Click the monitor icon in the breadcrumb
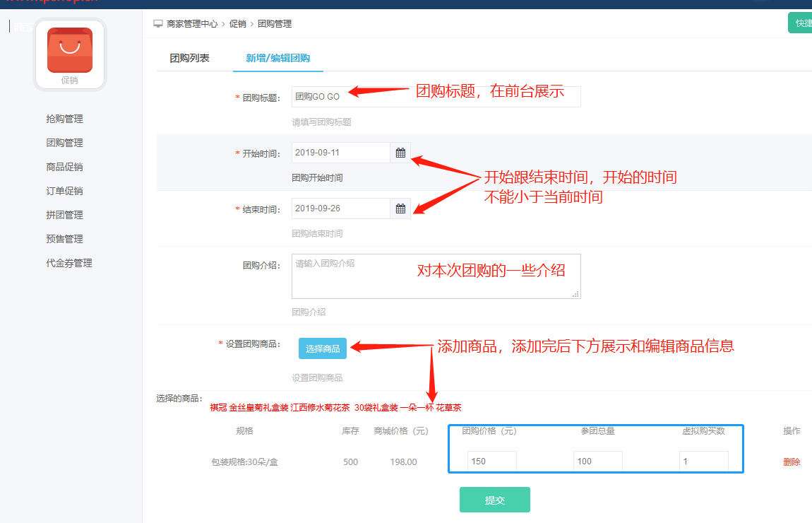Image resolution: width=812 pixels, height=523 pixels. click(158, 24)
